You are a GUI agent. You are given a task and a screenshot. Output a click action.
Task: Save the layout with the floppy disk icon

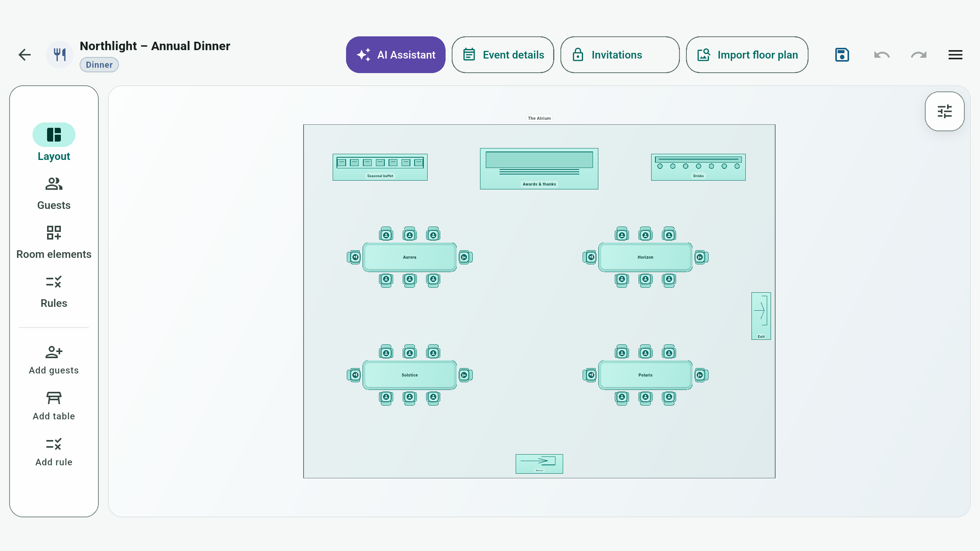(x=842, y=55)
